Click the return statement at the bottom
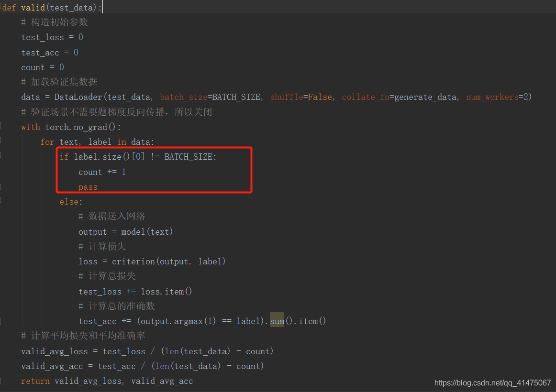The height and width of the screenshot is (392, 556). click(x=35, y=381)
